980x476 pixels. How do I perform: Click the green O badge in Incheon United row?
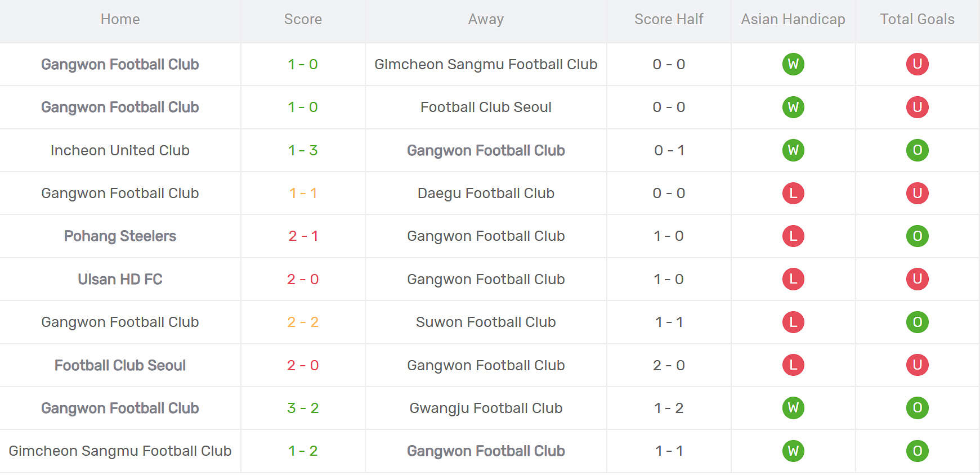[917, 150]
